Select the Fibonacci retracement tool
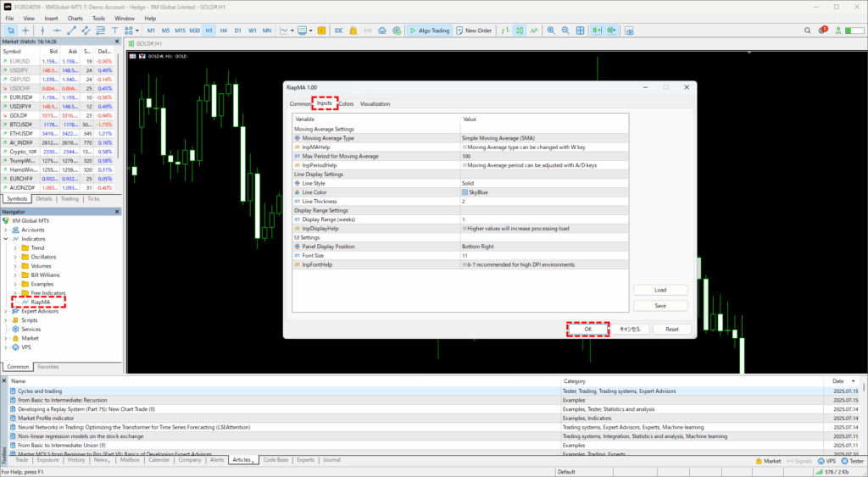Viewport: 868px width, 477px height. click(x=100, y=31)
